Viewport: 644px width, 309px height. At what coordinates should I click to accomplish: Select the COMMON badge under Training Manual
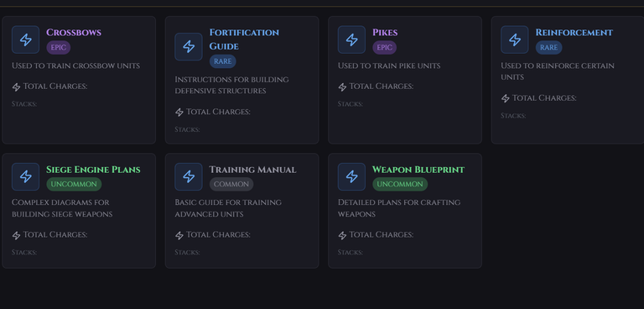click(x=231, y=184)
